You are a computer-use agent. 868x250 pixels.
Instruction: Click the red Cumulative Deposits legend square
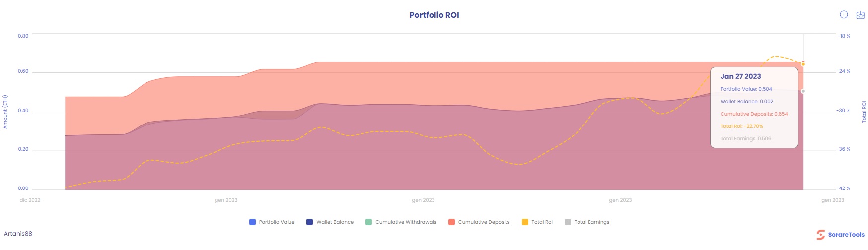click(451, 222)
